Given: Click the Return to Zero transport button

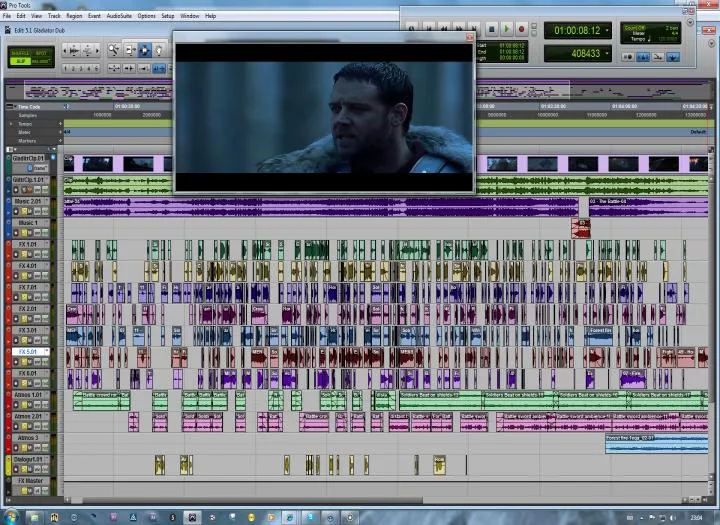Looking at the screenshot, I should [x=428, y=29].
